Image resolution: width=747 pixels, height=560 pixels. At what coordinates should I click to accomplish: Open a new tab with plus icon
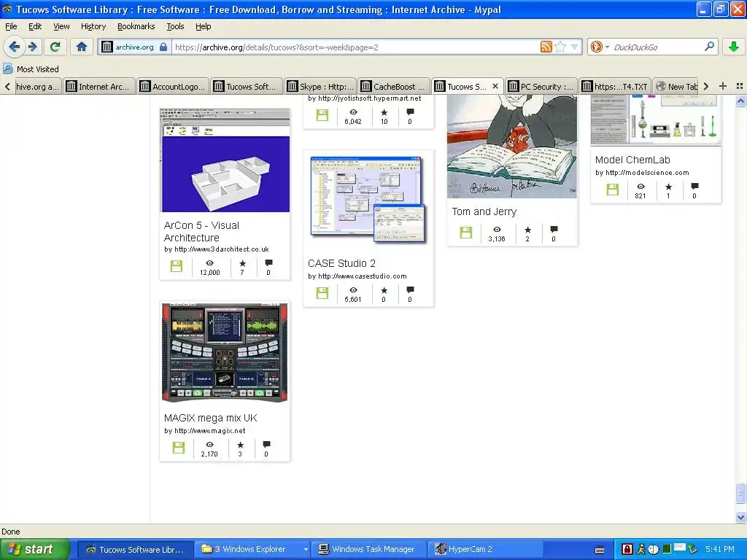coord(723,86)
